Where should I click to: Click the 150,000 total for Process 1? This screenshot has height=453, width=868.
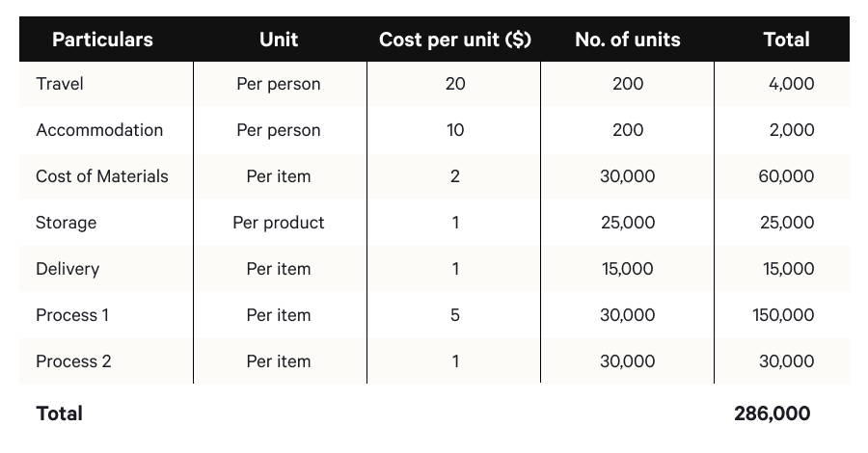(782, 315)
